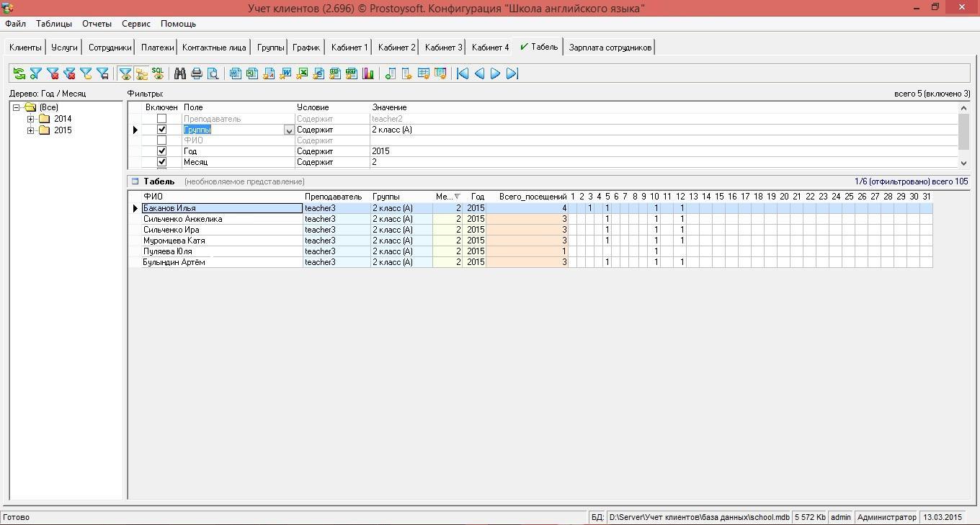980x525 pixels.
Task: Toggle the tree view panel icon
Action: point(141,73)
